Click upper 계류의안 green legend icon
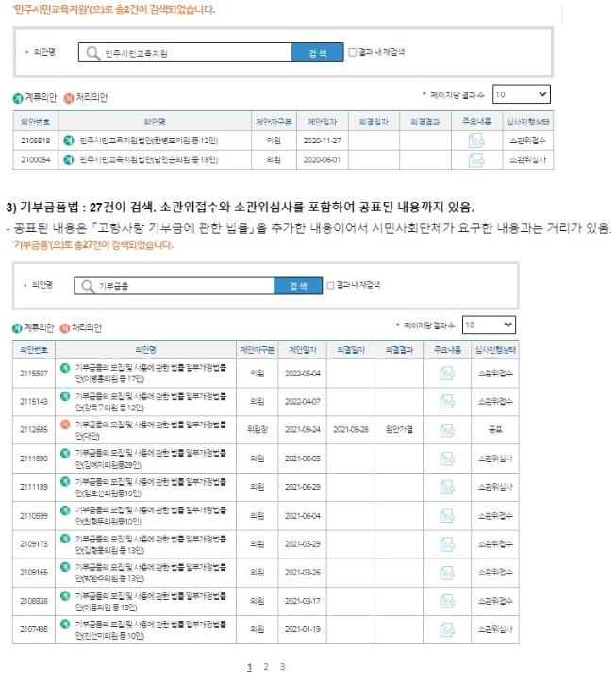 [x=18, y=98]
